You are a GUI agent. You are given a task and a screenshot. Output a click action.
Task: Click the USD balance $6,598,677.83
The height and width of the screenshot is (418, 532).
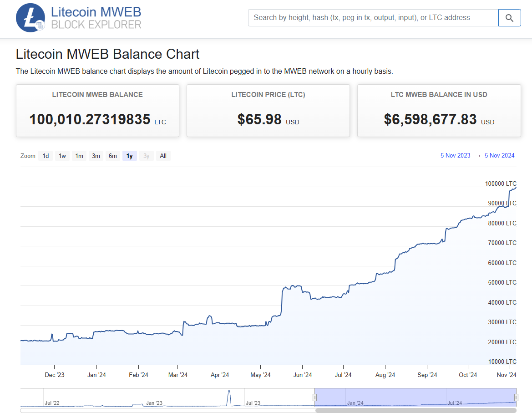coord(430,119)
